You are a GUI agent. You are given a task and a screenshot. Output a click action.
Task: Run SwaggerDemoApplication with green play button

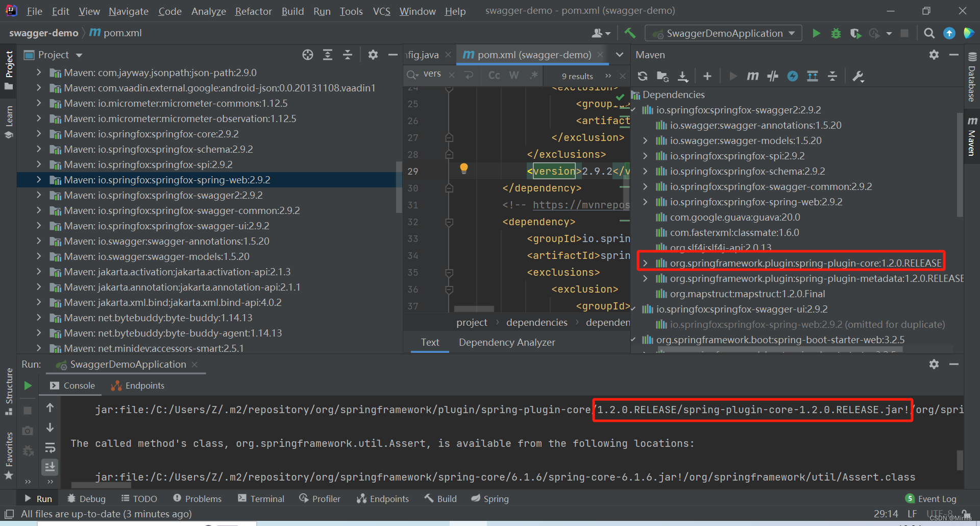[x=816, y=33]
